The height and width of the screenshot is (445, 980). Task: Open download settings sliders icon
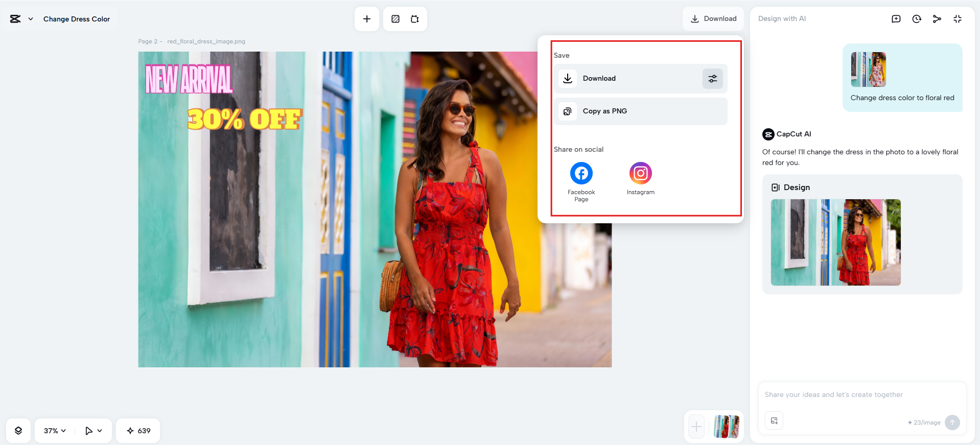pos(713,79)
